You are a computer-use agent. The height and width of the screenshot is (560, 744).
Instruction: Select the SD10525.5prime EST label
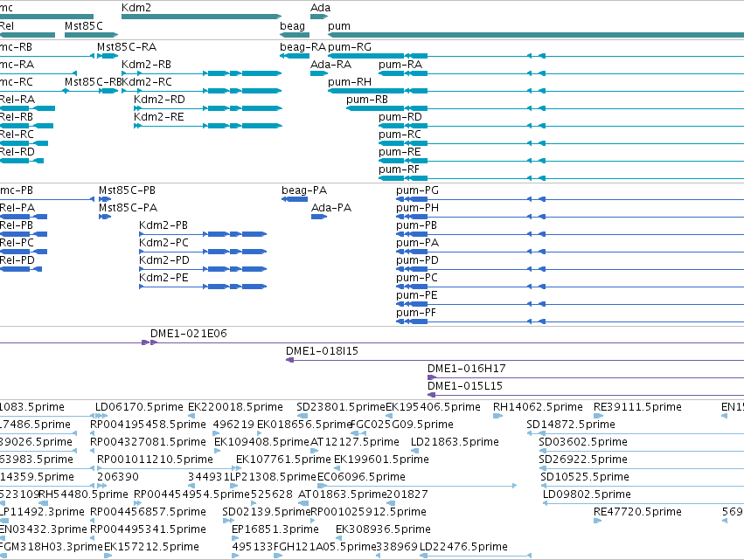pyautogui.click(x=585, y=478)
